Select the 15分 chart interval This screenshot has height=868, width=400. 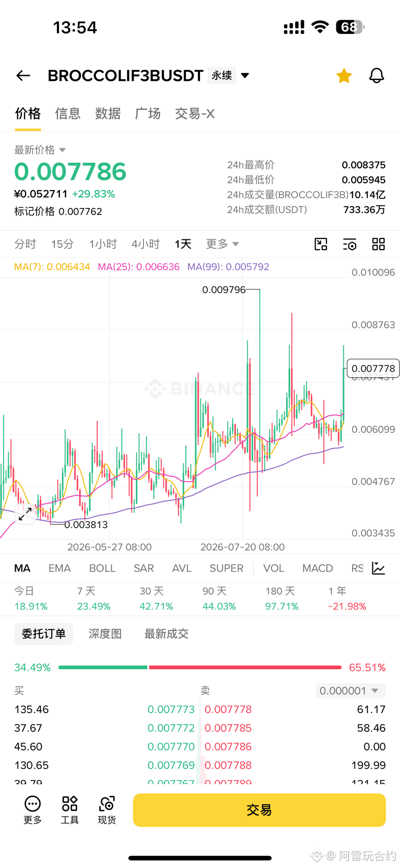coord(62,244)
